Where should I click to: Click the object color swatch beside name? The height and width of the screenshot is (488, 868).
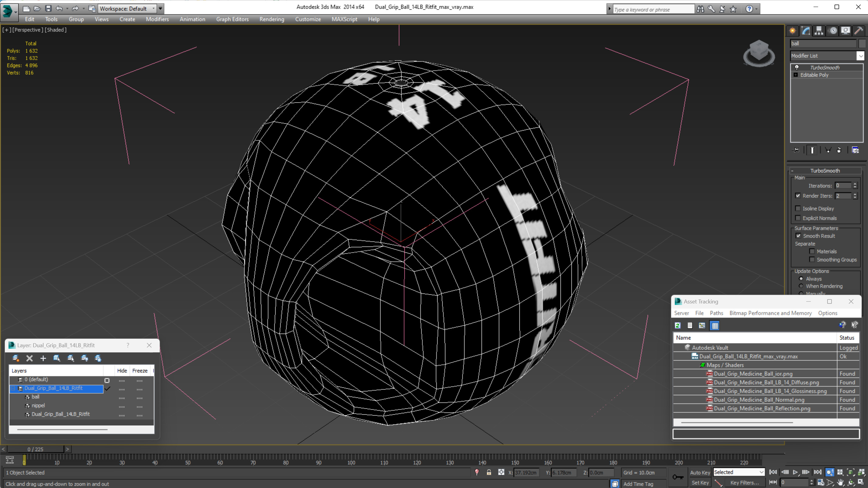point(862,43)
